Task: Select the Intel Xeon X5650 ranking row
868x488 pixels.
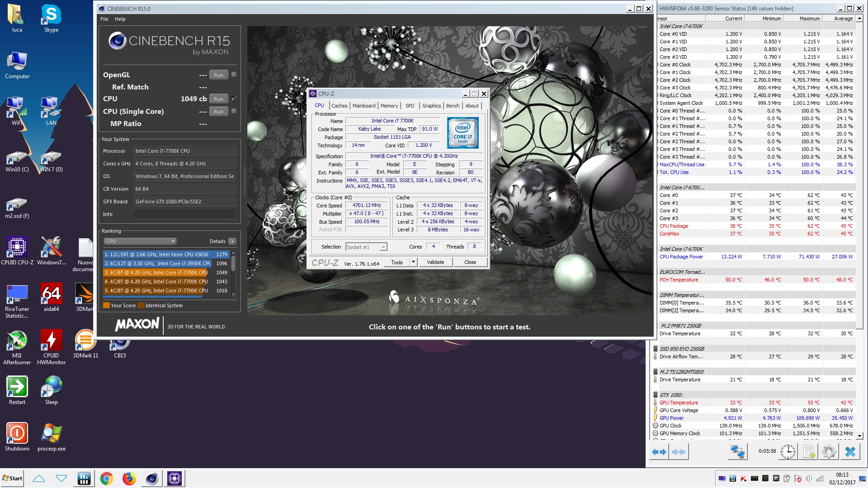Action: click(166, 254)
